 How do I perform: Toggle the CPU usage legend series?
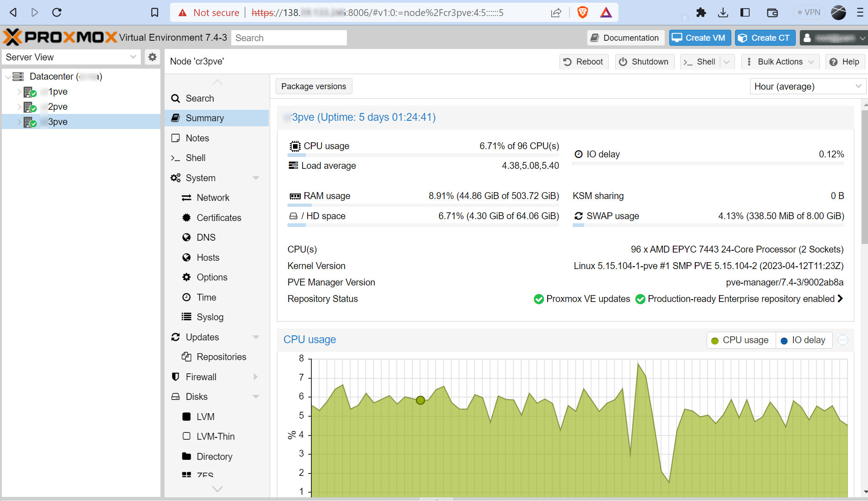coord(741,340)
